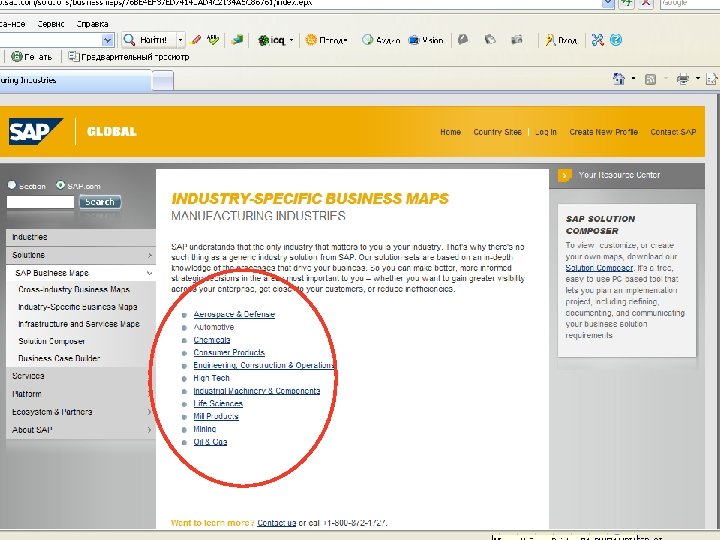Expand the About SAP arrow
The image size is (720, 540).
[150, 430]
